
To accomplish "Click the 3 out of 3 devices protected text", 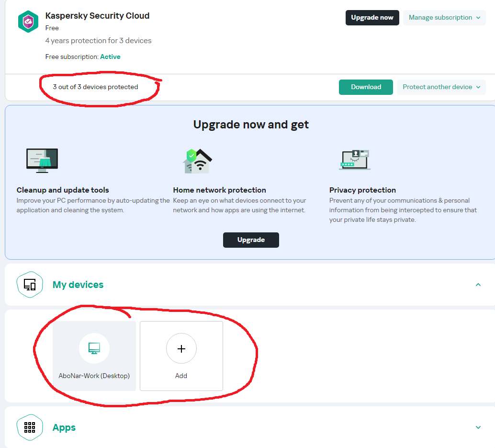I will (x=95, y=87).
